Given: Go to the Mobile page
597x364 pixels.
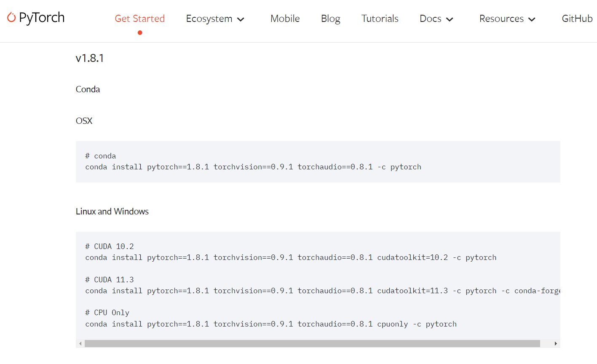Looking at the screenshot, I should point(285,19).
